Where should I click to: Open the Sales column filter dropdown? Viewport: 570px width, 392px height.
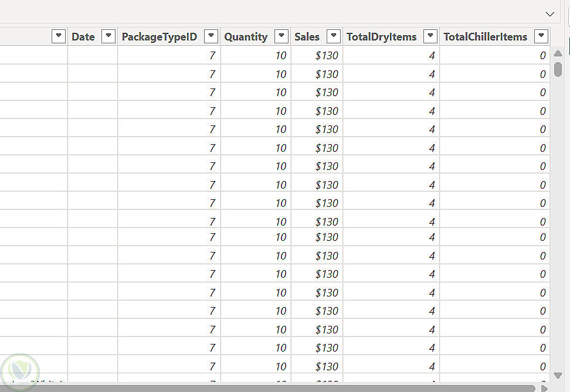334,36
